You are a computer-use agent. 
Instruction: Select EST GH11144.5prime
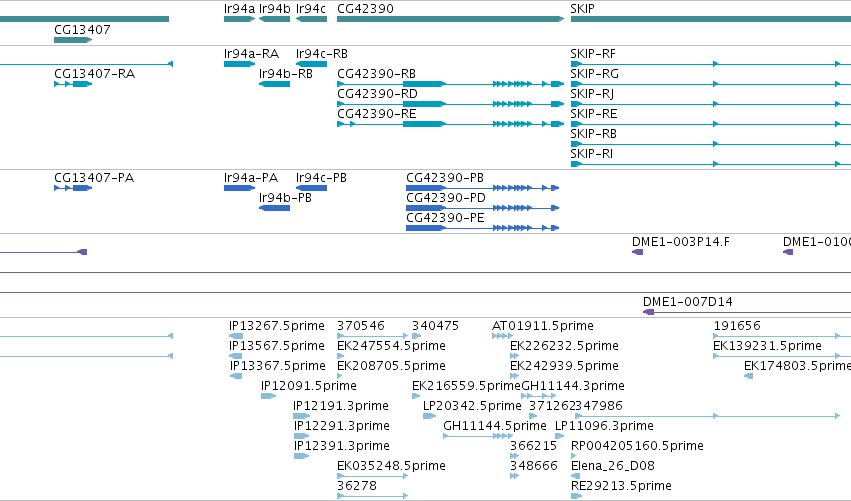pyautogui.click(x=478, y=436)
